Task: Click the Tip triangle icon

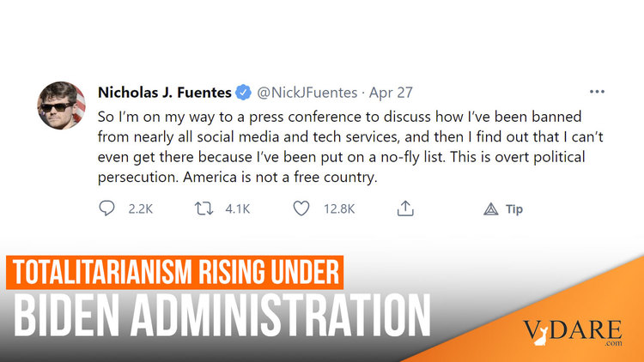Action: pos(491,208)
